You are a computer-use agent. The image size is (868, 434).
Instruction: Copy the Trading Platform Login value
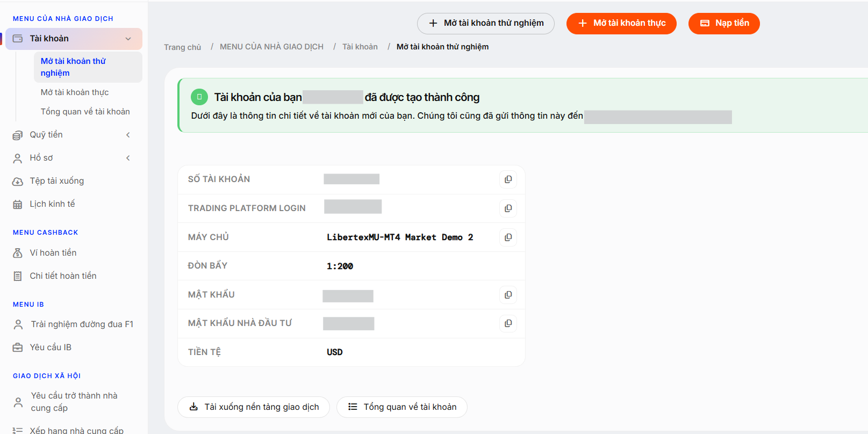tap(508, 208)
